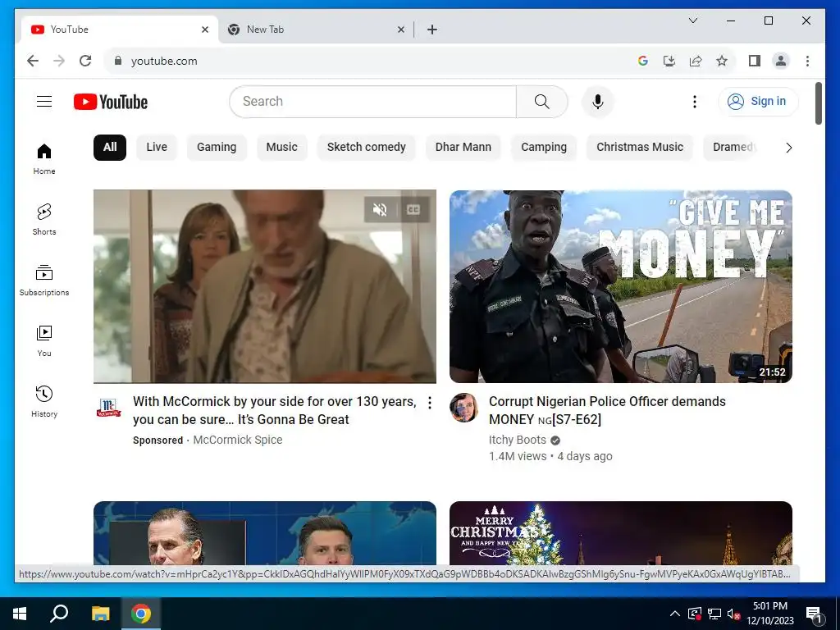
Task: Open the Chrome side panel
Action: click(x=755, y=61)
